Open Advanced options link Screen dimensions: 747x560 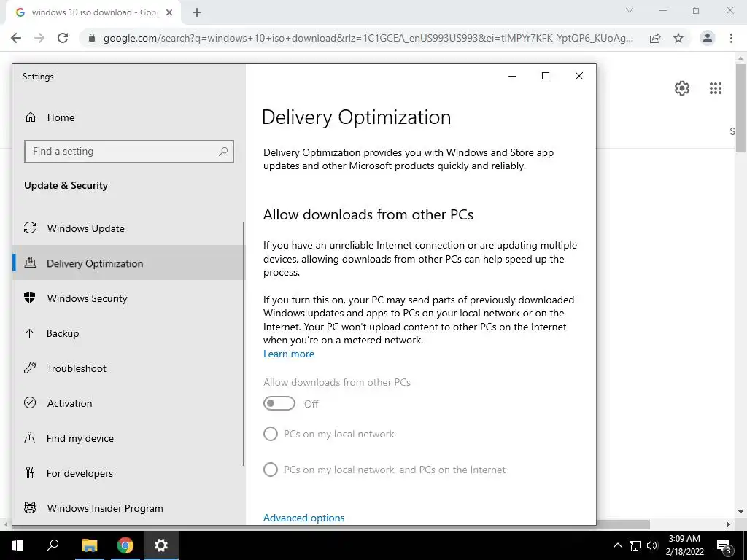click(x=304, y=518)
